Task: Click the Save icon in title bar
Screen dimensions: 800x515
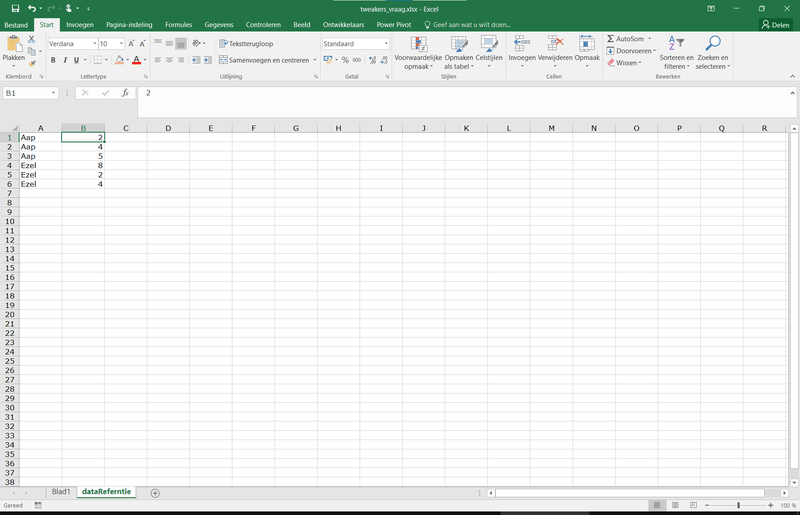Action: (15, 9)
